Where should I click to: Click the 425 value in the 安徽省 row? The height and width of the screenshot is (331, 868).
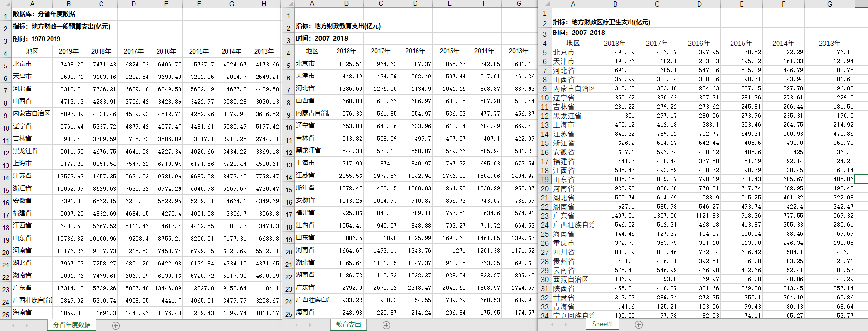[x=783, y=152]
